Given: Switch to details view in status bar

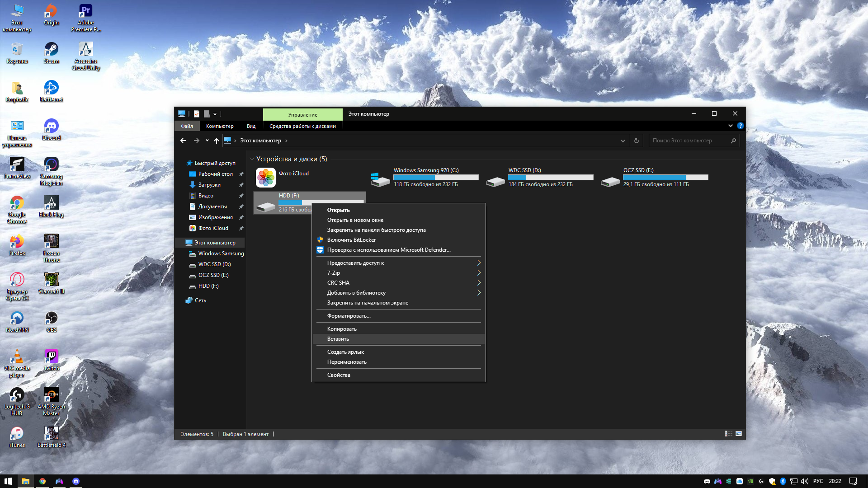Looking at the screenshot, I should pos(729,434).
